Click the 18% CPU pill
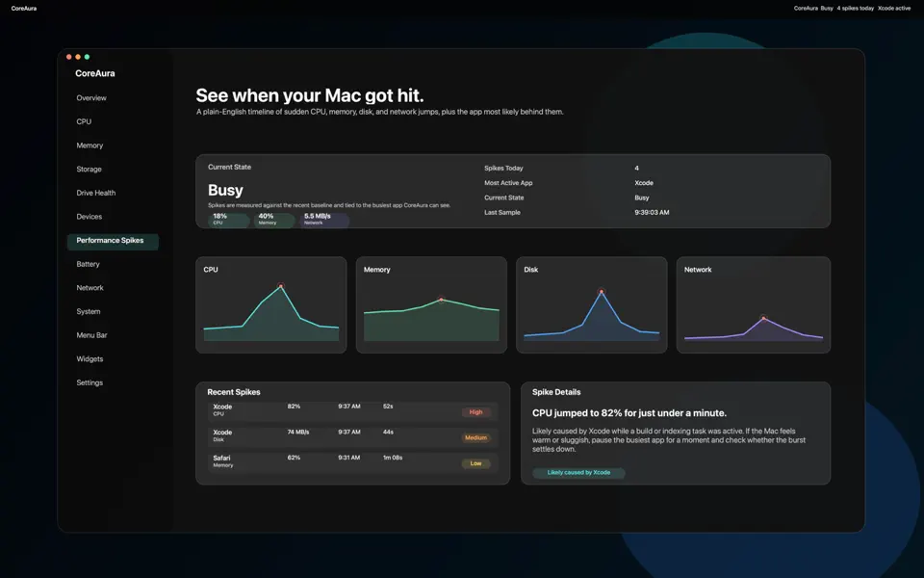 coord(228,220)
